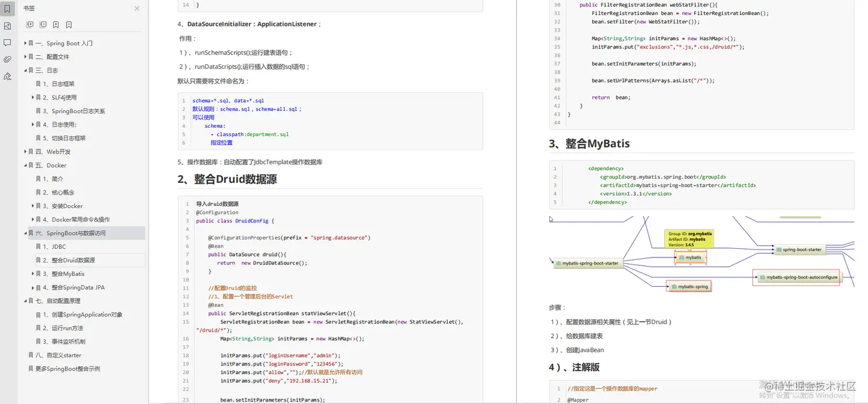Open the comments panel icon
This screenshot has height=404, width=868.
tap(7, 43)
